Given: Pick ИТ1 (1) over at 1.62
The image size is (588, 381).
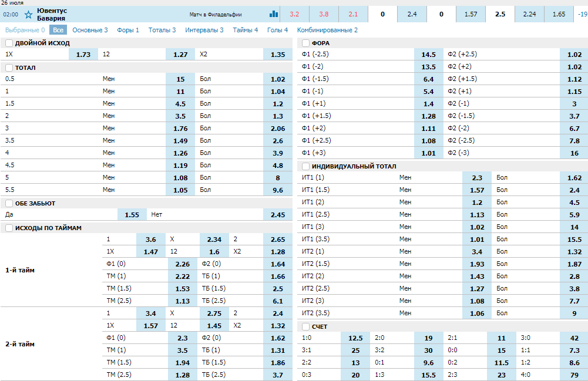Looking at the screenshot, I should [574, 177].
